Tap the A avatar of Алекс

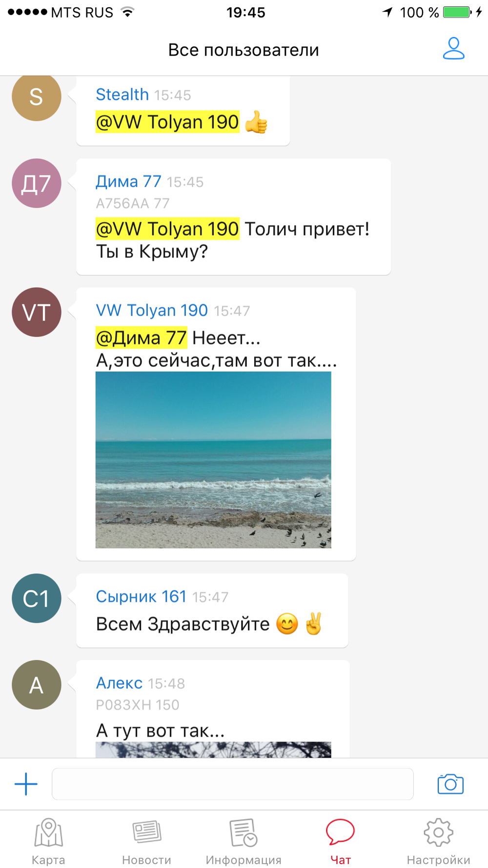37,685
